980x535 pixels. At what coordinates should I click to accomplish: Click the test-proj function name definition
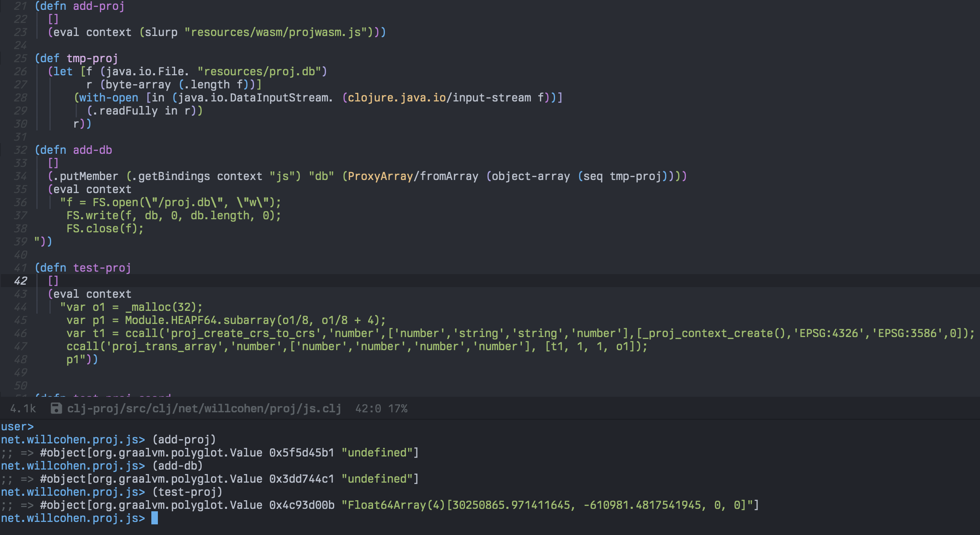click(x=102, y=268)
